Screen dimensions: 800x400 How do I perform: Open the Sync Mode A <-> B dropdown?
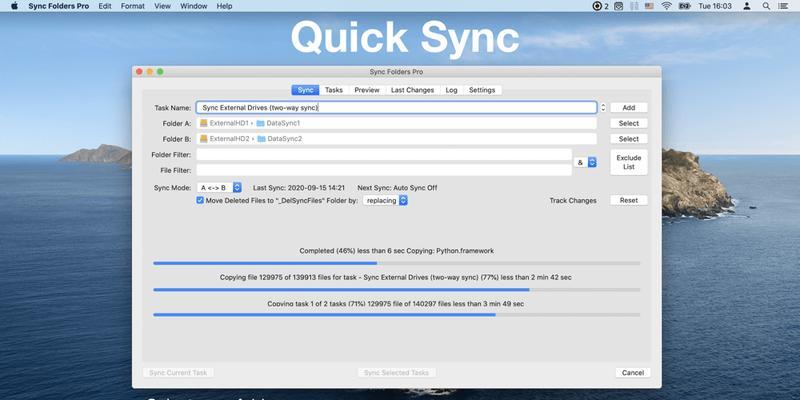point(219,188)
